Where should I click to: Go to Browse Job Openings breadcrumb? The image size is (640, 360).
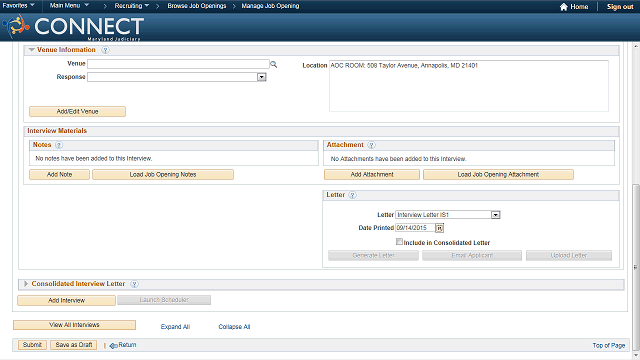tap(197, 6)
